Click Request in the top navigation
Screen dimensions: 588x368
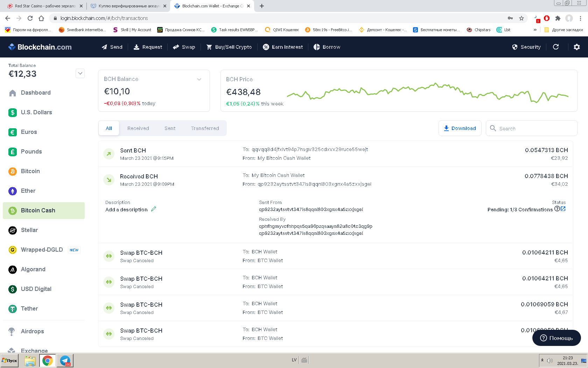[x=148, y=47]
